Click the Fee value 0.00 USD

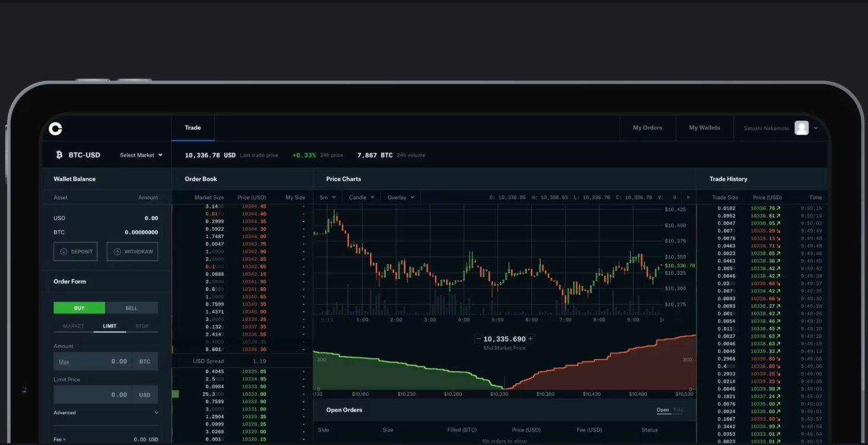coord(146,440)
